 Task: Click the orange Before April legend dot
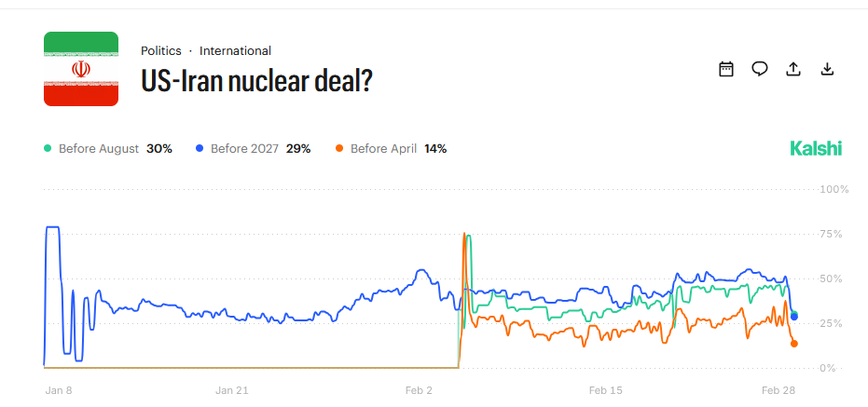(x=339, y=148)
